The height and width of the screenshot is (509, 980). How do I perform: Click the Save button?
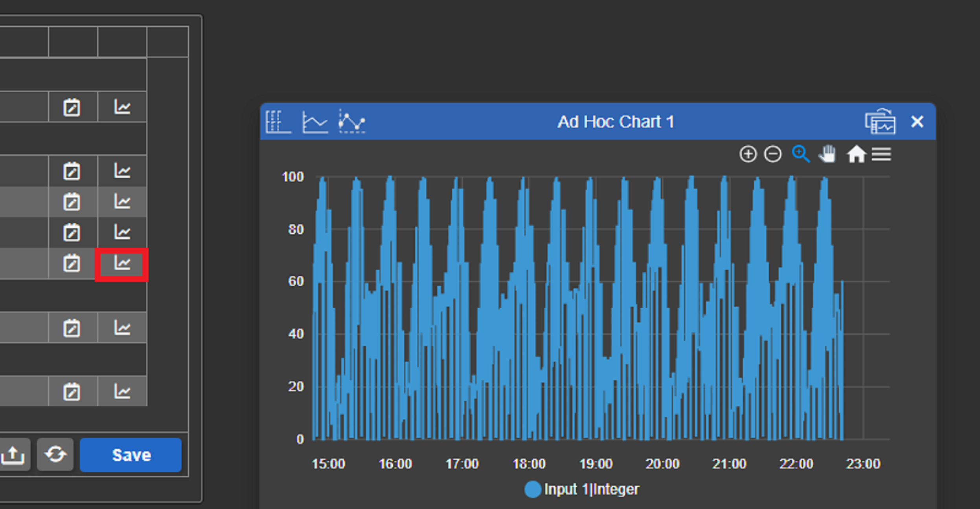coord(131,455)
